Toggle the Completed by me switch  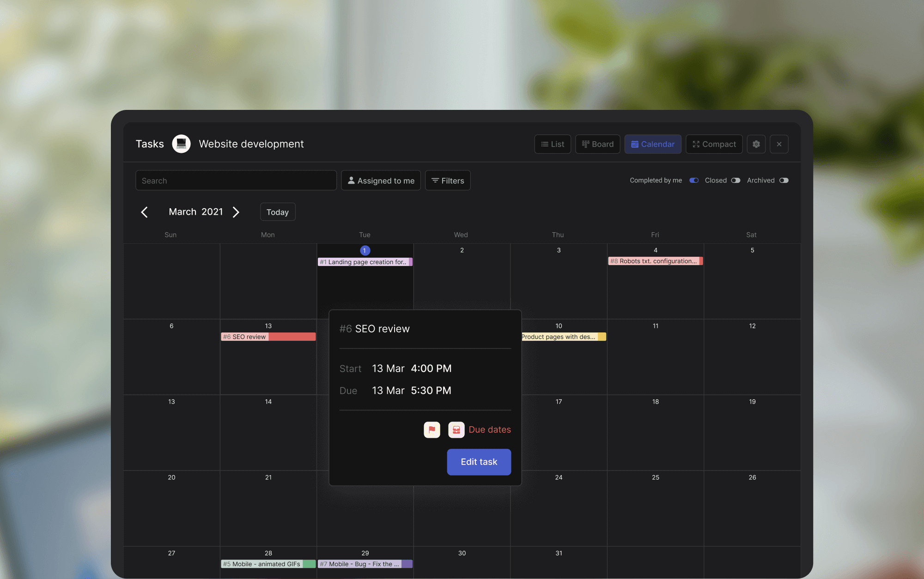693,181
